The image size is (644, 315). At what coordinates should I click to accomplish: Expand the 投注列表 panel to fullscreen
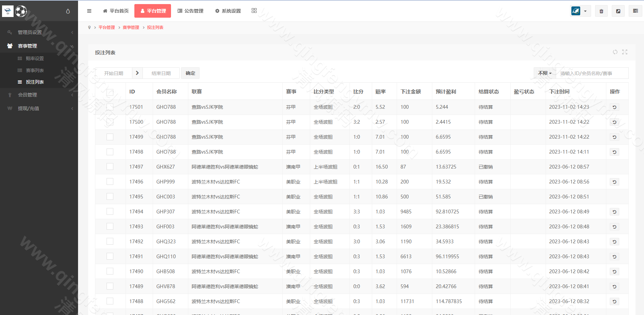(625, 52)
